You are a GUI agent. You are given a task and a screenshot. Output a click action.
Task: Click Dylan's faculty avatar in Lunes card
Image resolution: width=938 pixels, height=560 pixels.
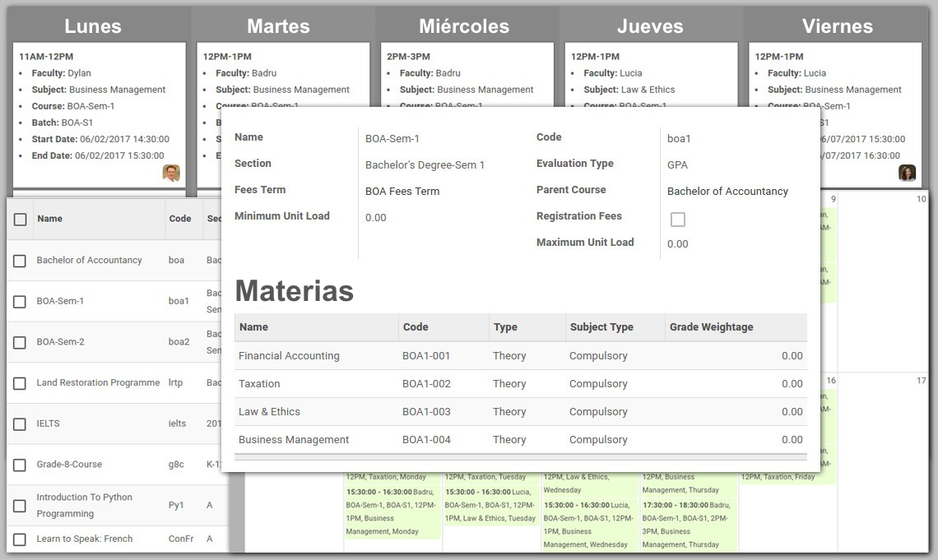171,173
